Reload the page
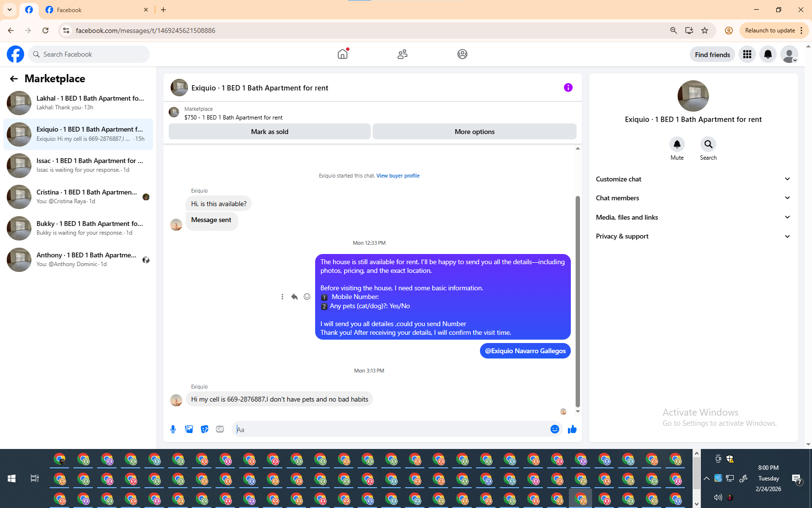This screenshot has height=508, width=812. [45, 30]
